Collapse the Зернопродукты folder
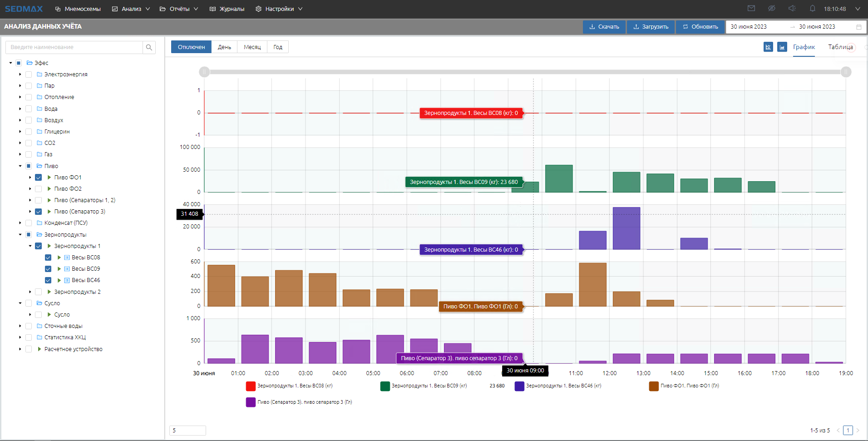868x441 pixels. pyautogui.click(x=20, y=235)
